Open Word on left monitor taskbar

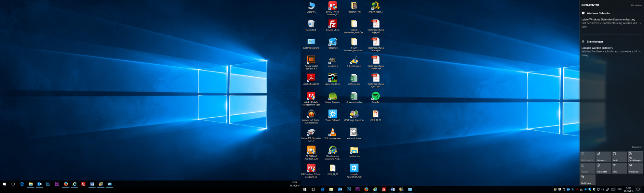pos(92,184)
